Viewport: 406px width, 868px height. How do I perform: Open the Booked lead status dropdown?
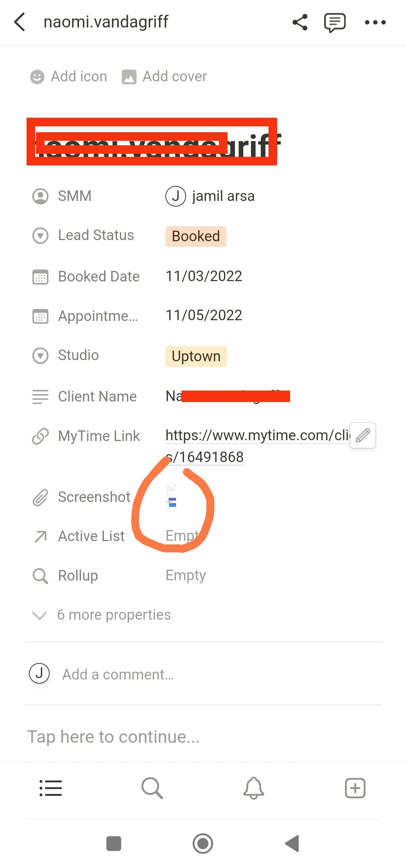pyautogui.click(x=195, y=236)
